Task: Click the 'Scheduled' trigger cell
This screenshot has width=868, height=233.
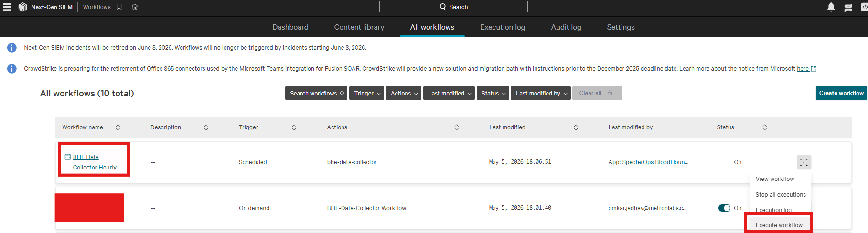Action: tap(253, 162)
